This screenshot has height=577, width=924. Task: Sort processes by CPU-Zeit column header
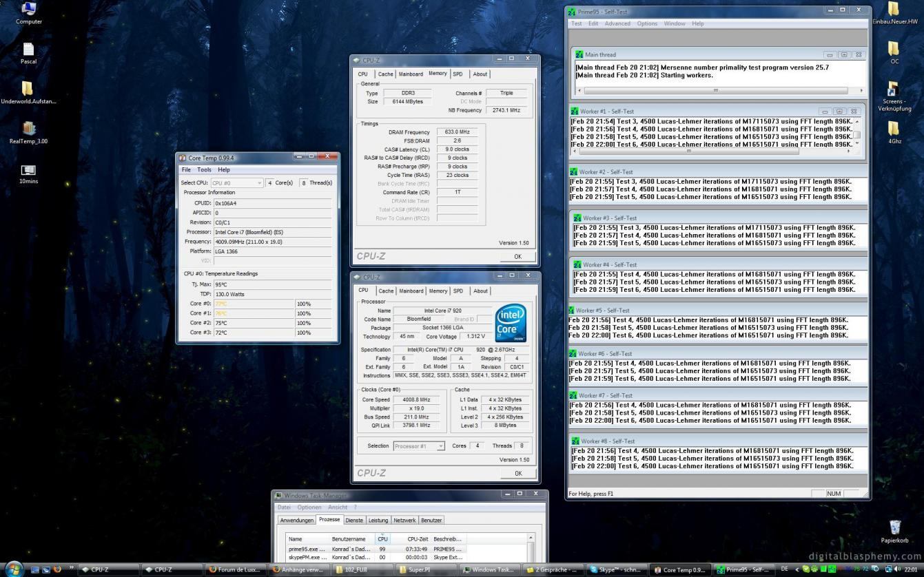coord(412,539)
